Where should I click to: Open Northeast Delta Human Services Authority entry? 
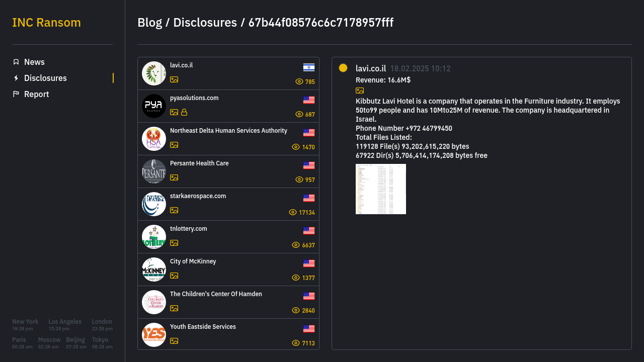[x=228, y=131]
